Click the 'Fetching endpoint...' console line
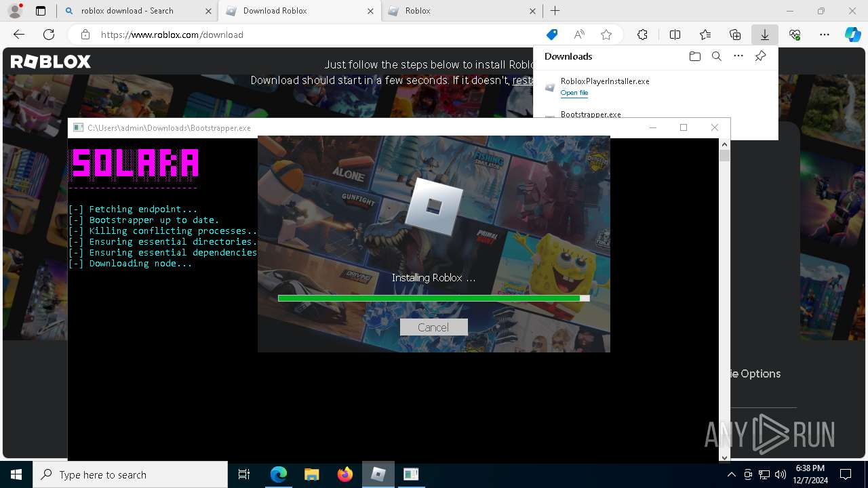Viewport: 868px width, 488px height. click(133, 209)
